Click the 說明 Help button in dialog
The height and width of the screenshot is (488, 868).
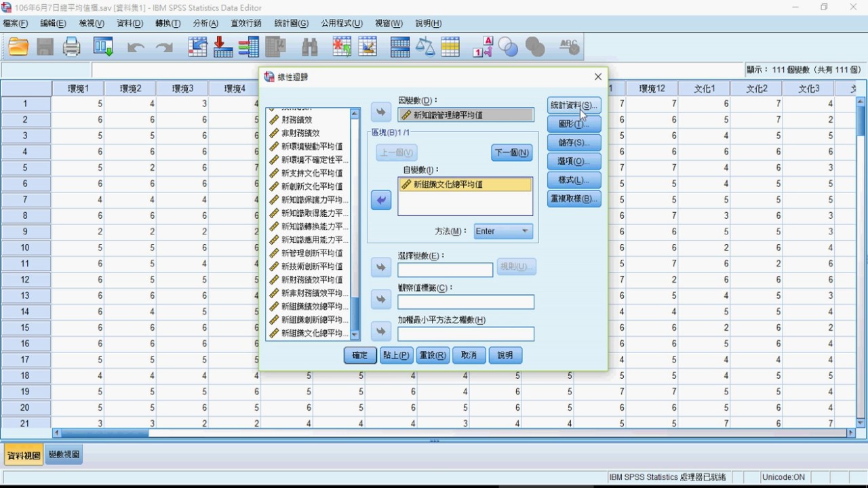click(505, 355)
